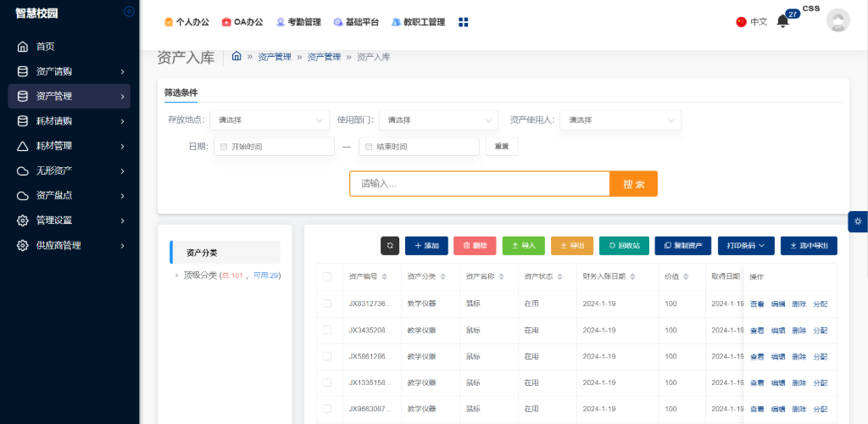Toggle the select-all header checkbox

327,276
